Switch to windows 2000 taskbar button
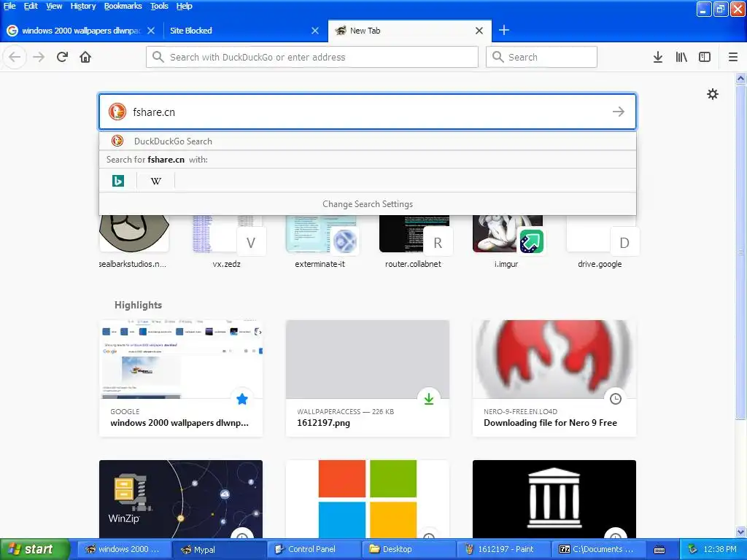The image size is (747, 560). point(123,550)
